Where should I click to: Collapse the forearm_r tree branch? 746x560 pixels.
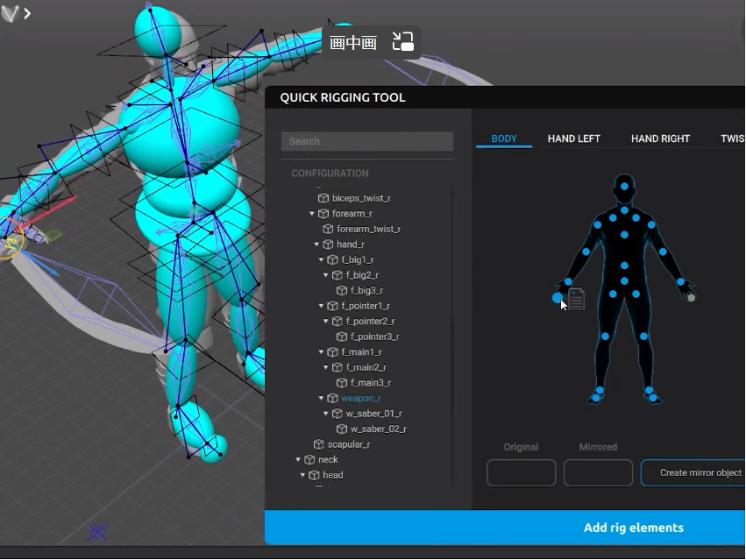click(x=313, y=213)
